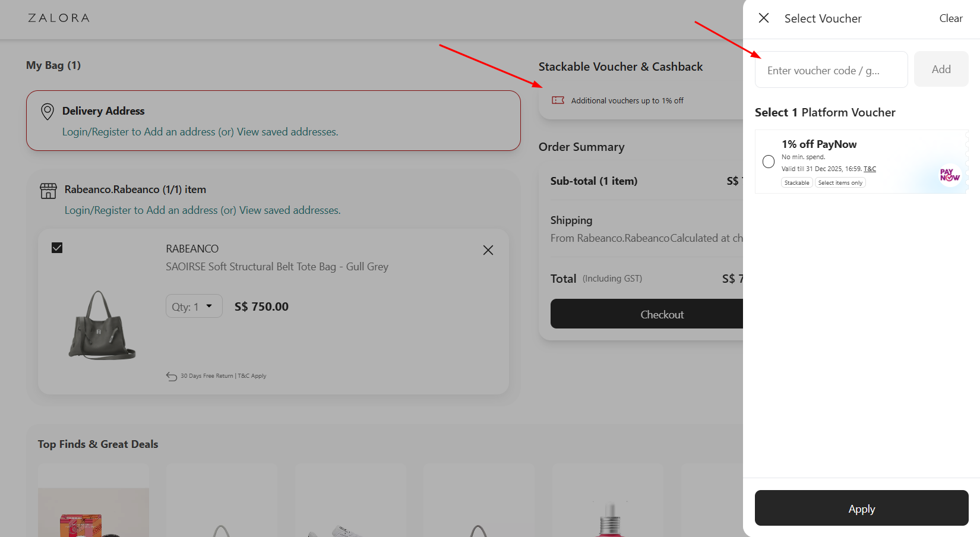Remove the SAOIRSE tote bag from the cart

[x=488, y=250]
